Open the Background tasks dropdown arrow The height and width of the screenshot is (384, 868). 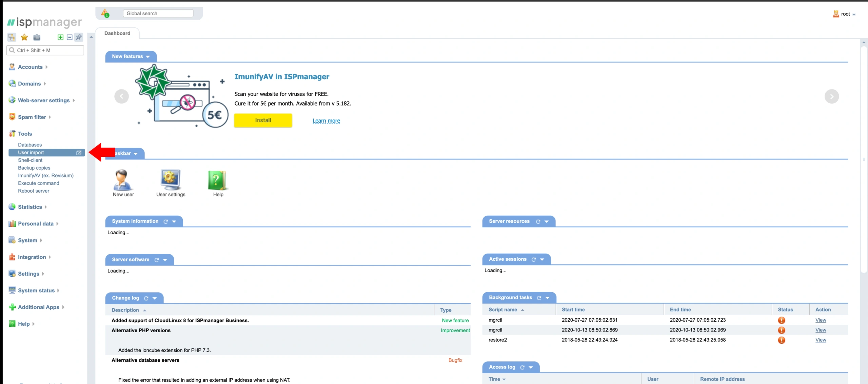pos(547,298)
